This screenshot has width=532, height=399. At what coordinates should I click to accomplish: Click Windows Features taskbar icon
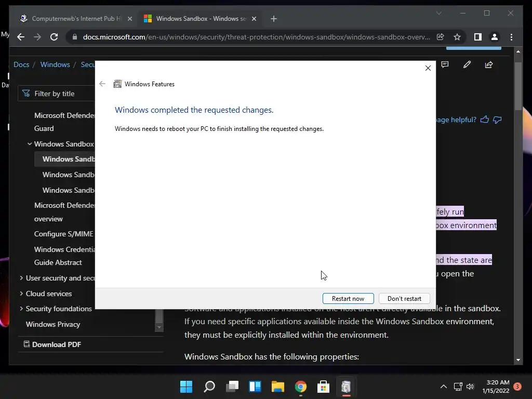point(346,387)
